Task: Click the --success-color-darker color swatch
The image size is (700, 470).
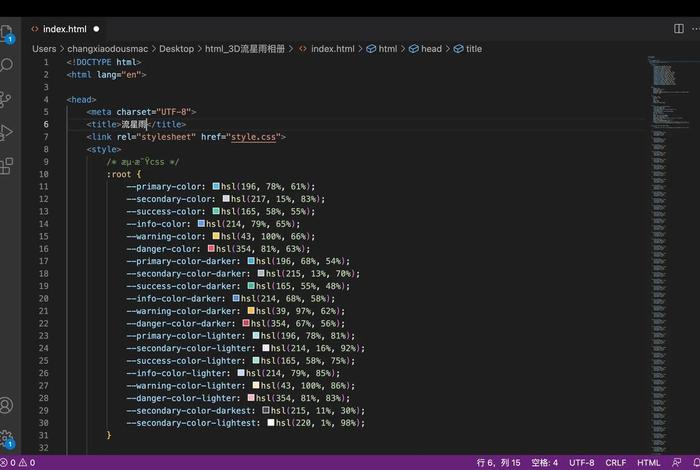Action: tap(251, 286)
